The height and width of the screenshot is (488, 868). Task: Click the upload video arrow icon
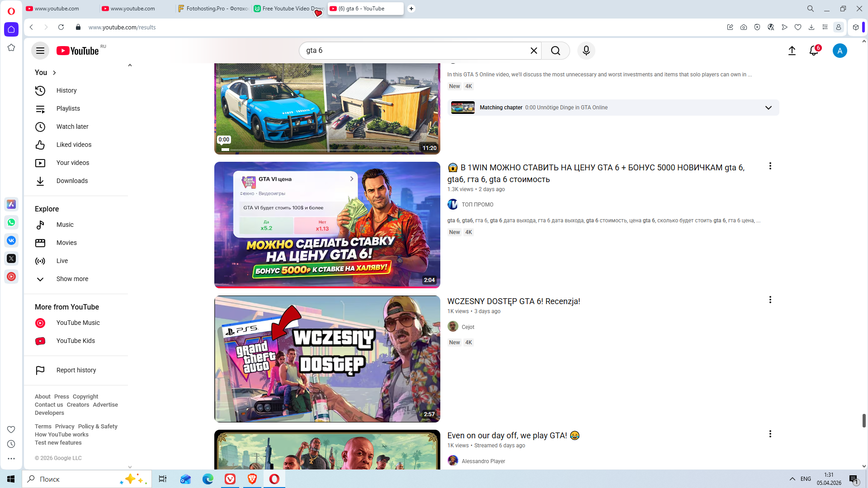(792, 51)
